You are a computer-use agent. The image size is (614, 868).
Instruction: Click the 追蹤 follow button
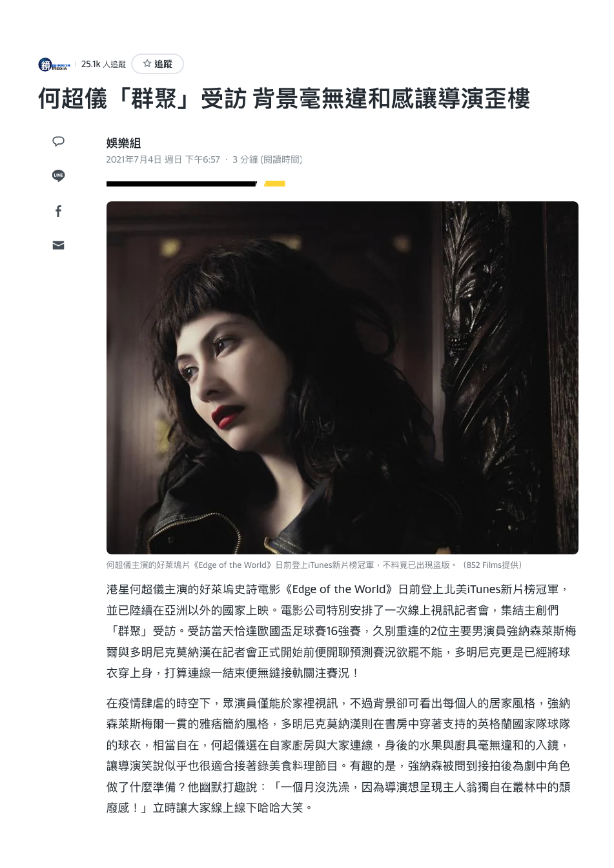158,64
